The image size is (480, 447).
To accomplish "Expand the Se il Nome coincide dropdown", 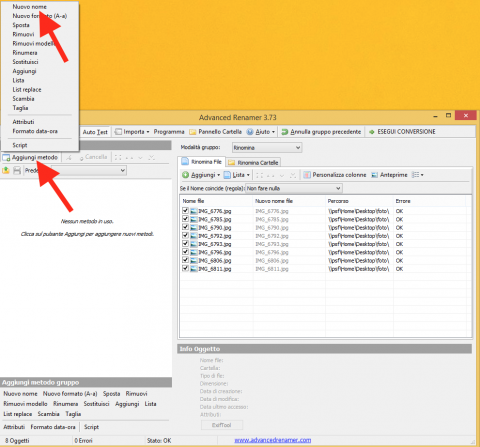I will pyautogui.click(x=294, y=188).
